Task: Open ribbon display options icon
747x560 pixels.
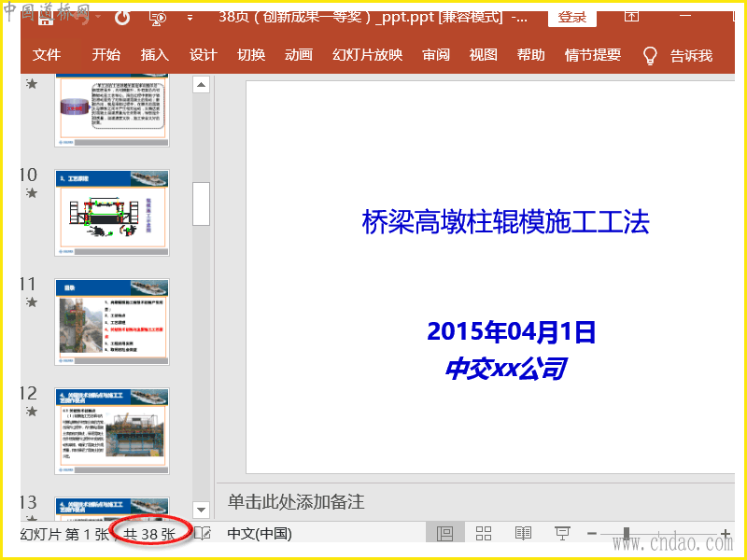Action: point(632,16)
